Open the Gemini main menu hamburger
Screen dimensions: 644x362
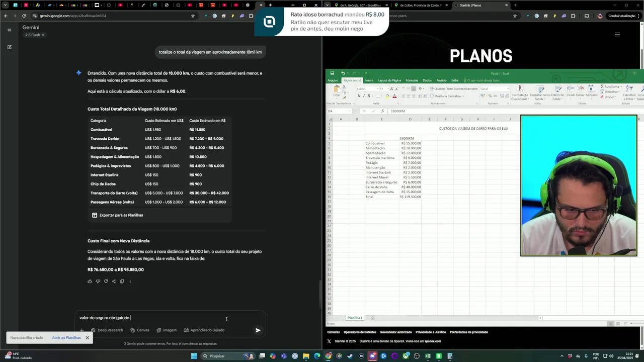[x=9, y=30]
